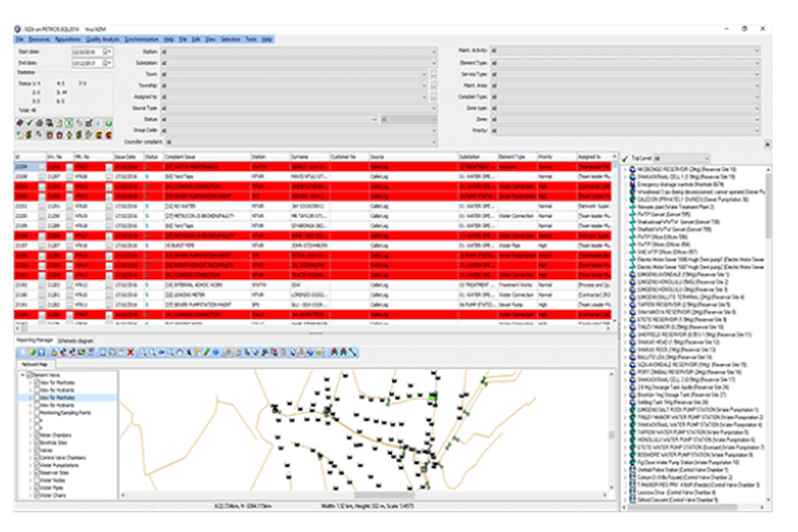The width and height of the screenshot is (798, 532).
Task: Toggle the Borehole Sites layer checkbox
Action: [x=37, y=443]
